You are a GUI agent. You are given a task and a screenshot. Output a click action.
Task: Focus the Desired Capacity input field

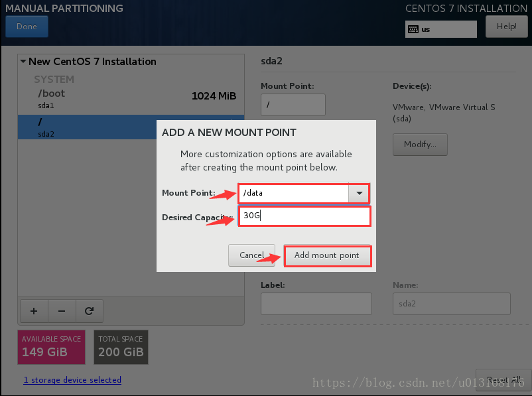coord(304,216)
